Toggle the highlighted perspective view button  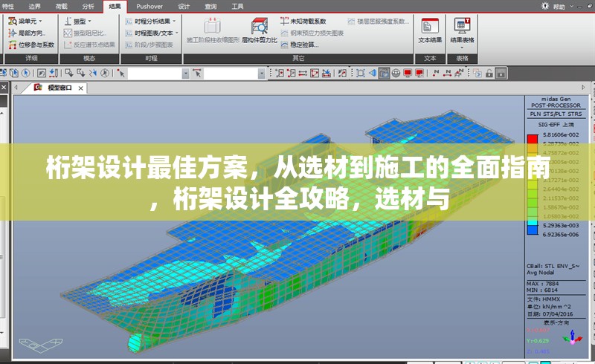click(x=383, y=73)
